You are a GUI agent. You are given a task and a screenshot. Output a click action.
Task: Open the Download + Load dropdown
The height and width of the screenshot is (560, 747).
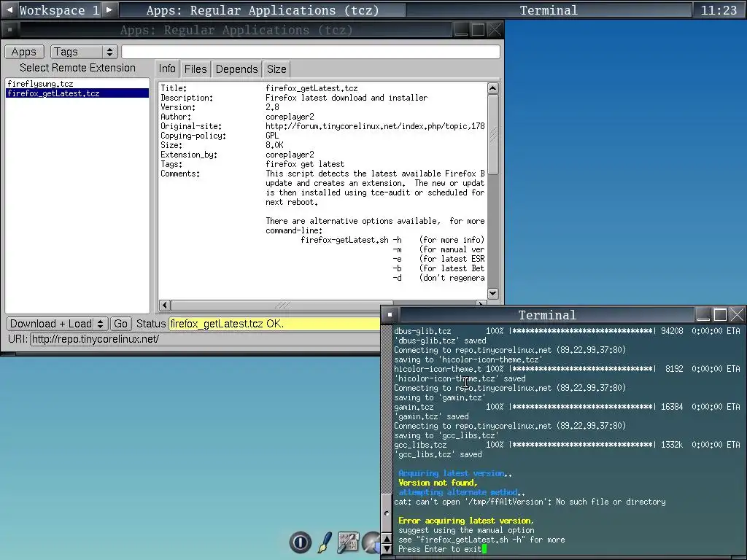pos(57,324)
